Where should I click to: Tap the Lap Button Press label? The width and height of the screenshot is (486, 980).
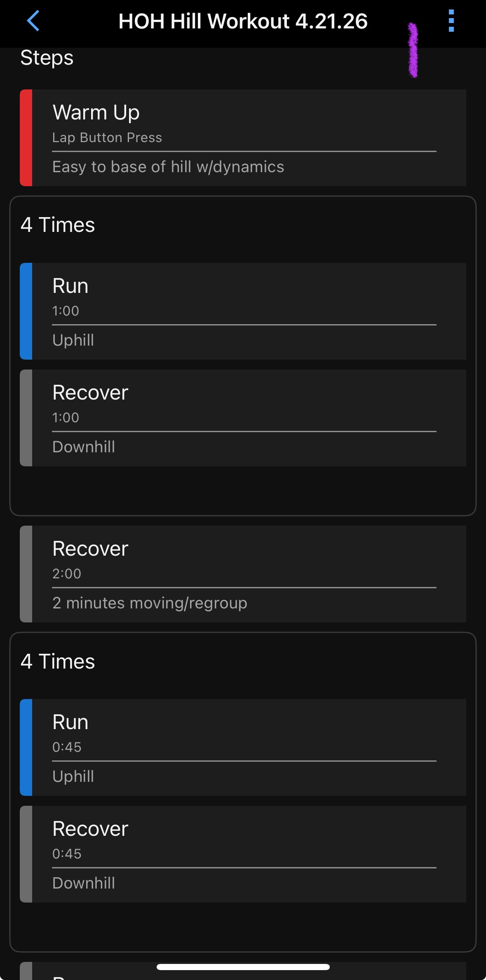coord(107,138)
